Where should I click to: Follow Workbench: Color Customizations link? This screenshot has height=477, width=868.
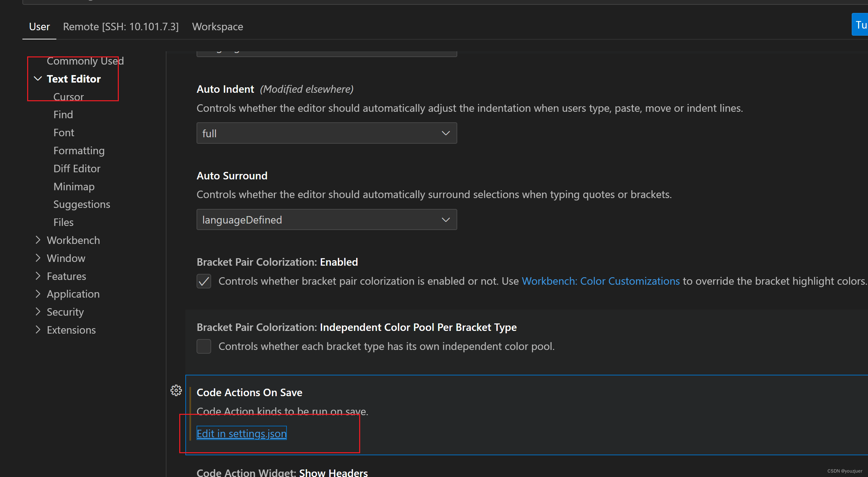pos(600,281)
